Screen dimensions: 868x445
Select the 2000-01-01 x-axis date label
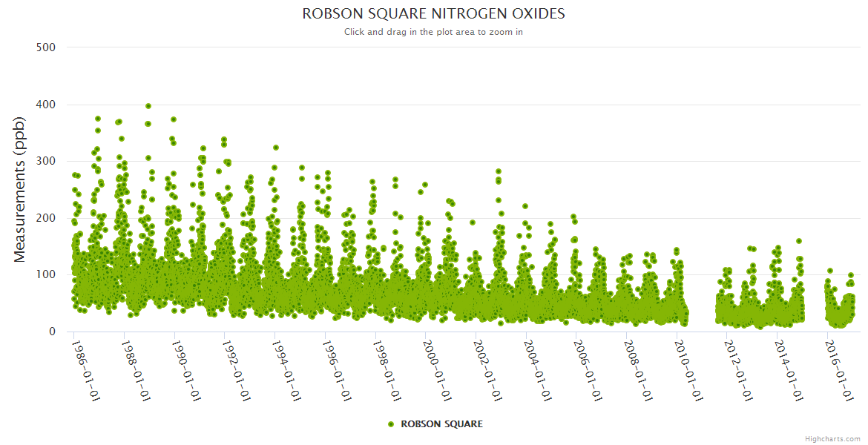coord(437,371)
